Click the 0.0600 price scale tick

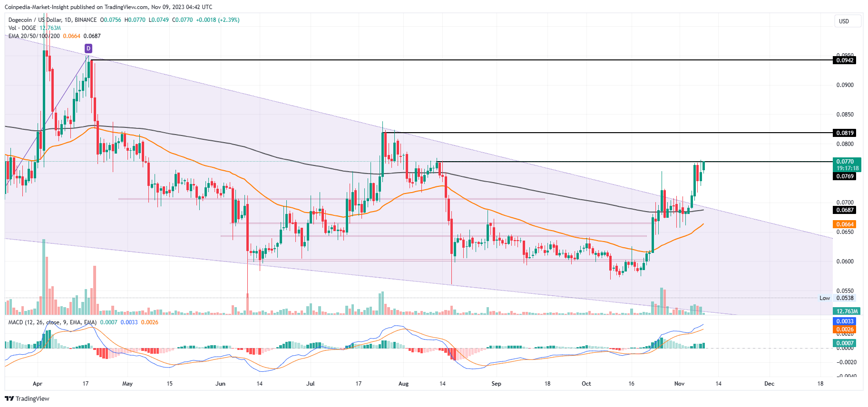click(845, 262)
